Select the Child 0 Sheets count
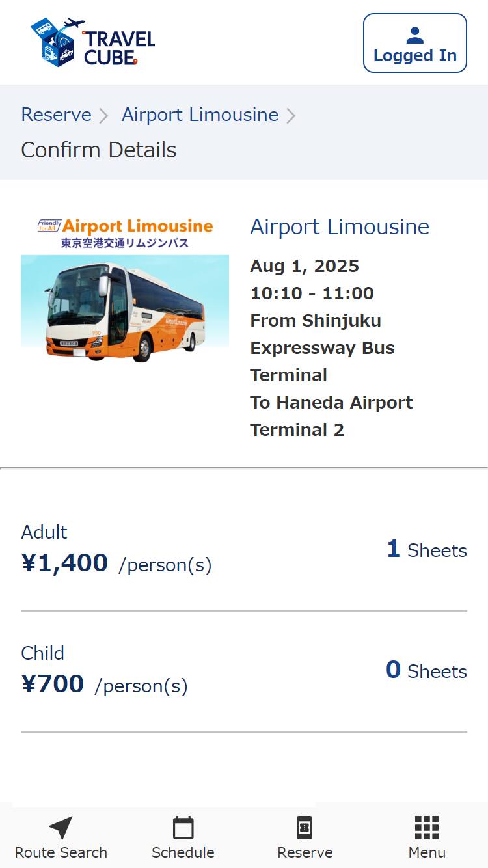Image resolution: width=488 pixels, height=868 pixels. [x=426, y=671]
